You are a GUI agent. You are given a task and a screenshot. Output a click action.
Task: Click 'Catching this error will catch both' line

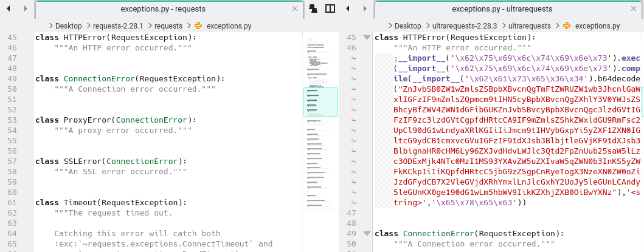click(x=137, y=234)
